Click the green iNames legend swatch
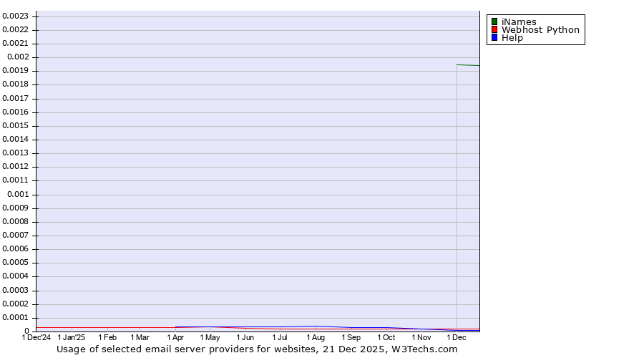Screen dimensions: 644x358 pyautogui.click(x=494, y=21)
